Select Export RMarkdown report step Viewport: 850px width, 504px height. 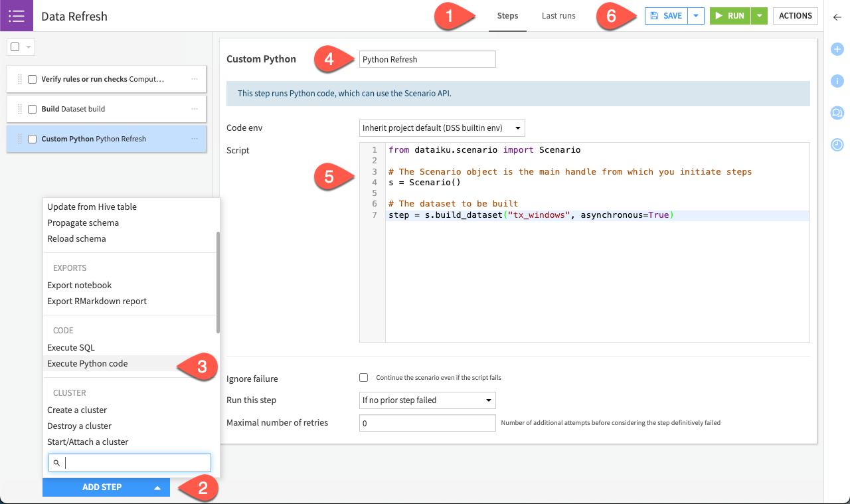pos(97,301)
